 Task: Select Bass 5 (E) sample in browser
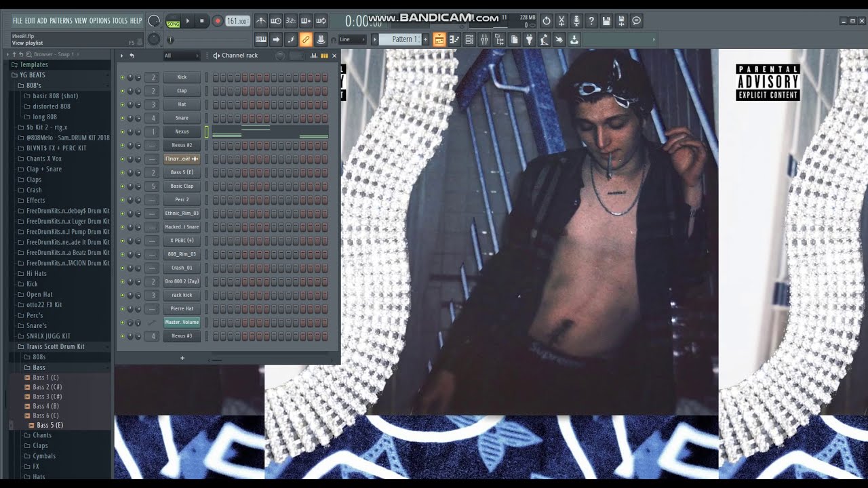pos(50,425)
